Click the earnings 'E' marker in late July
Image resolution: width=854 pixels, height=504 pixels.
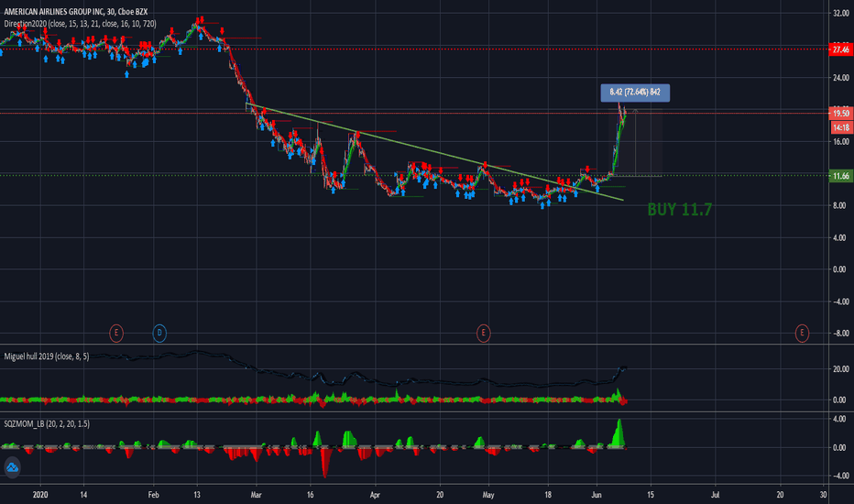[x=802, y=333]
